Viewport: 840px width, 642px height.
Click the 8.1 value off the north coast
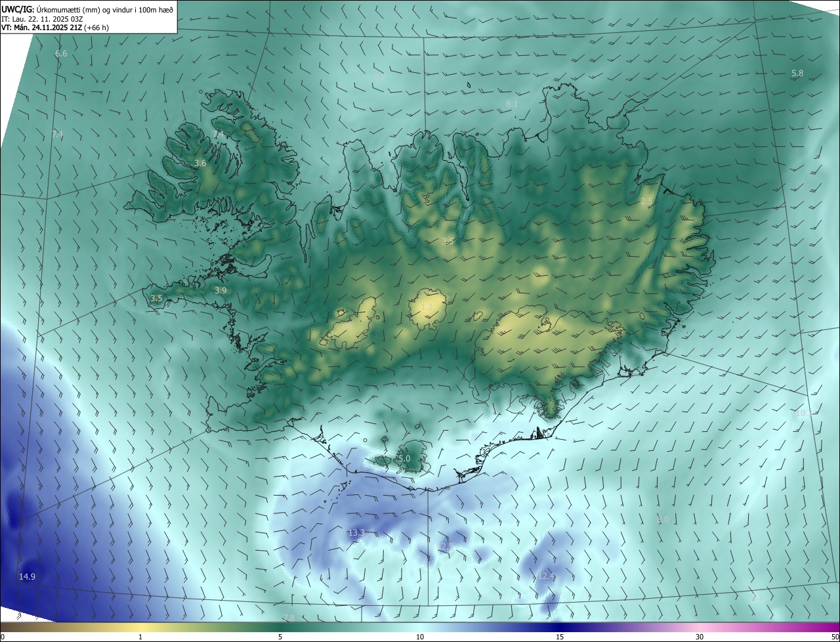point(512,104)
